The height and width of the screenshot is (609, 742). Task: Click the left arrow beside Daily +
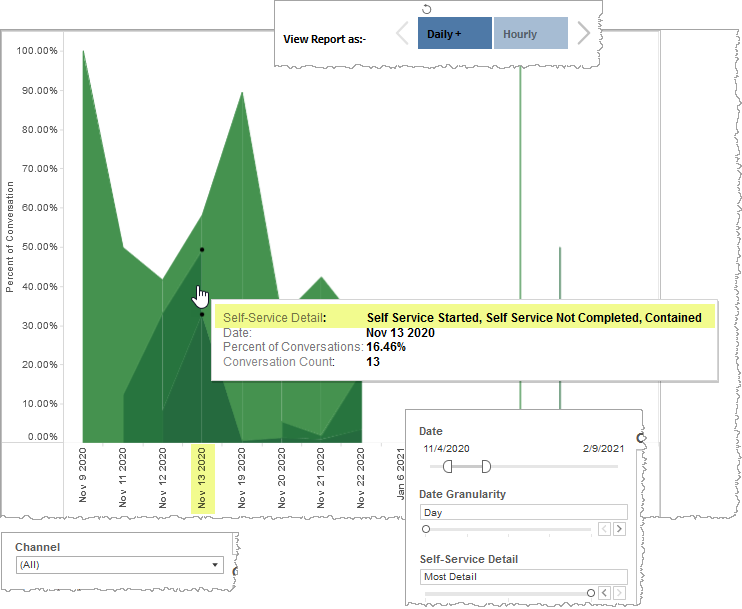(403, 34)
